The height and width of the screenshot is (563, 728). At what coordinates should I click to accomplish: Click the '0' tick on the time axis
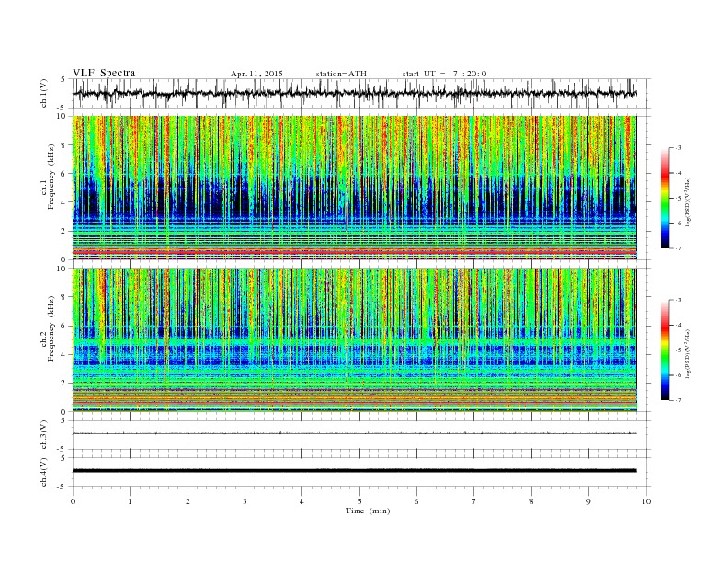click(x=73, y=501)
